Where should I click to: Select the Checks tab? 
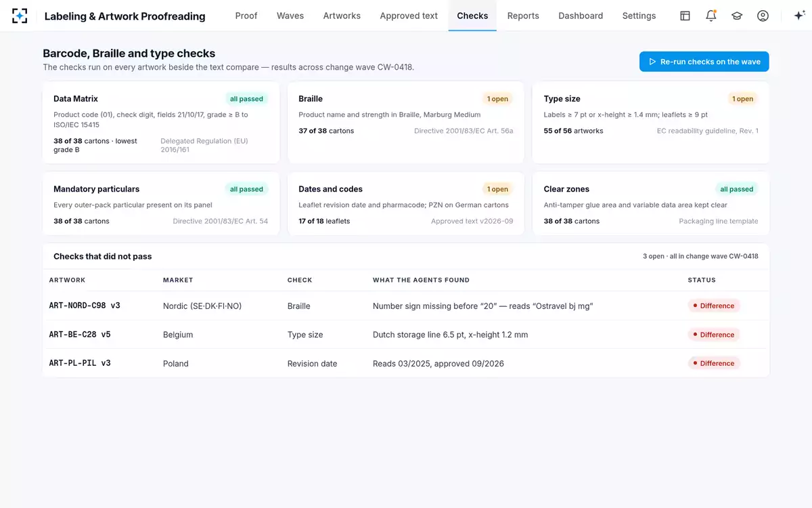pos(472,16)
